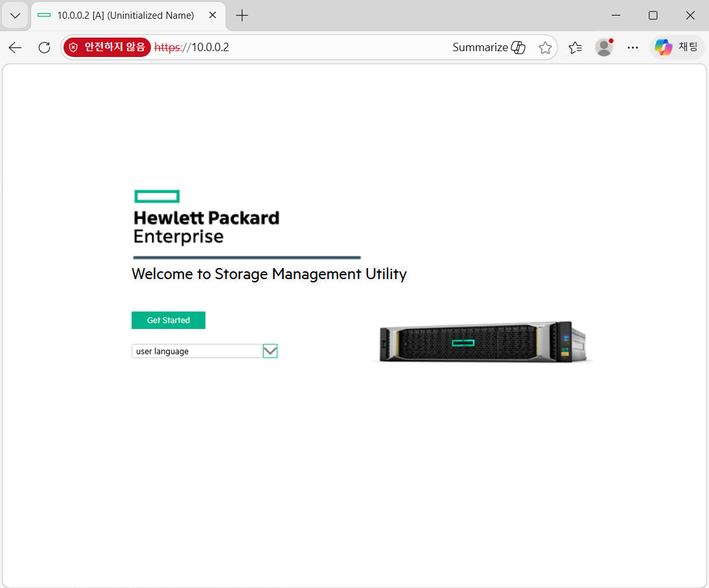
Task: Go back using the browser back arrow
Action: coord(16,47)
